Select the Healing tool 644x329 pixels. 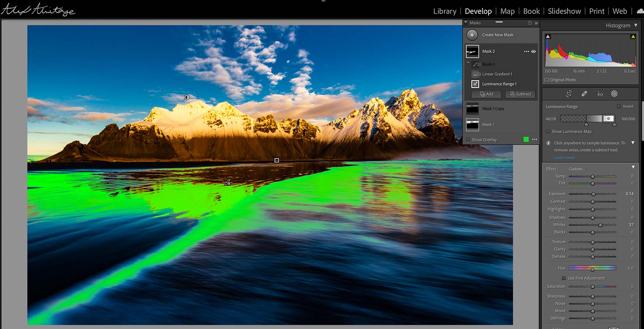584,94
